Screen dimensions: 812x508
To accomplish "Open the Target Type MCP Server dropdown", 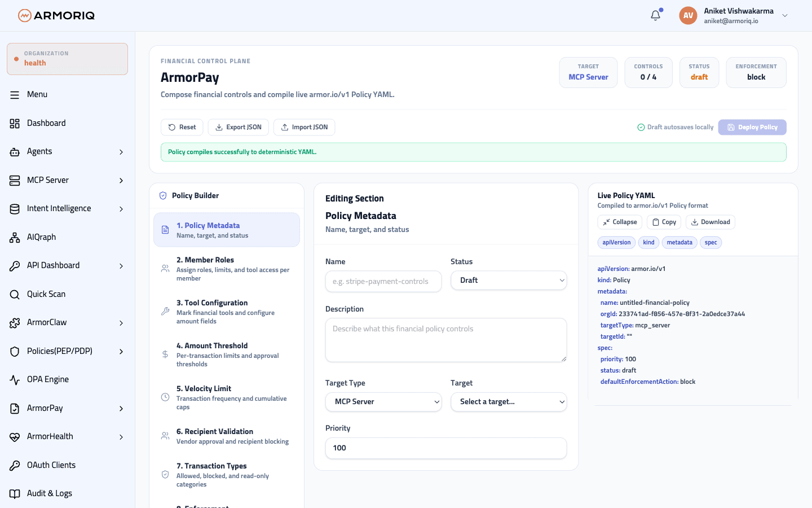I will coord(383,402).
